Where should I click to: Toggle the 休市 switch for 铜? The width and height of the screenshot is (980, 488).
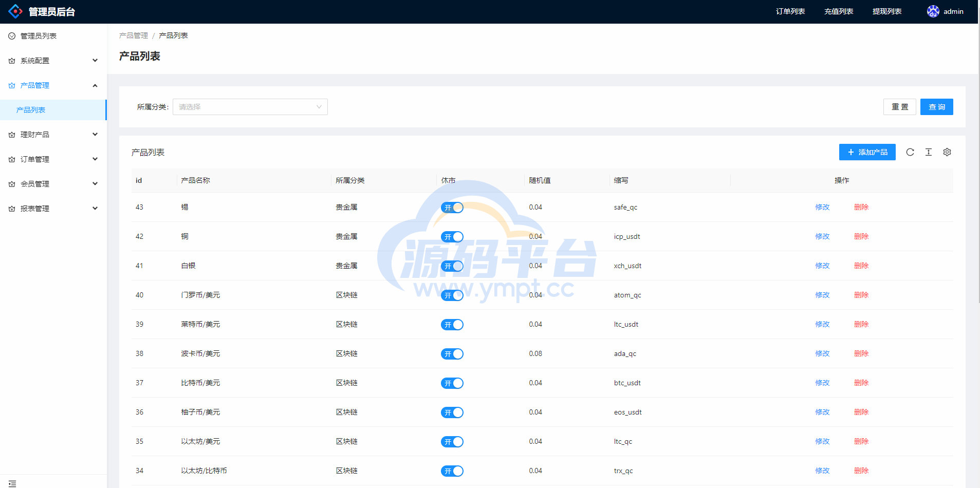point(452,237)
